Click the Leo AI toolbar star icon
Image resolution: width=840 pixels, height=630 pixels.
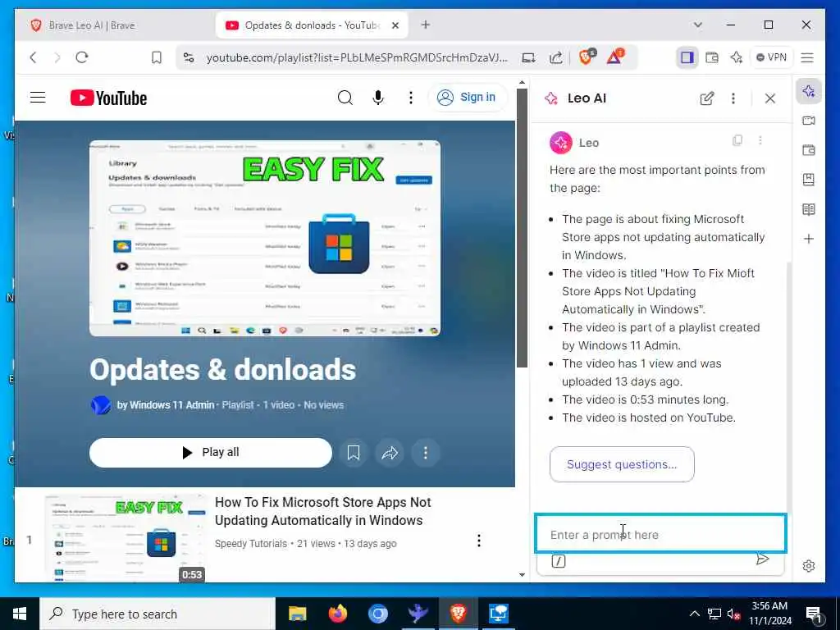click(737, 57)
